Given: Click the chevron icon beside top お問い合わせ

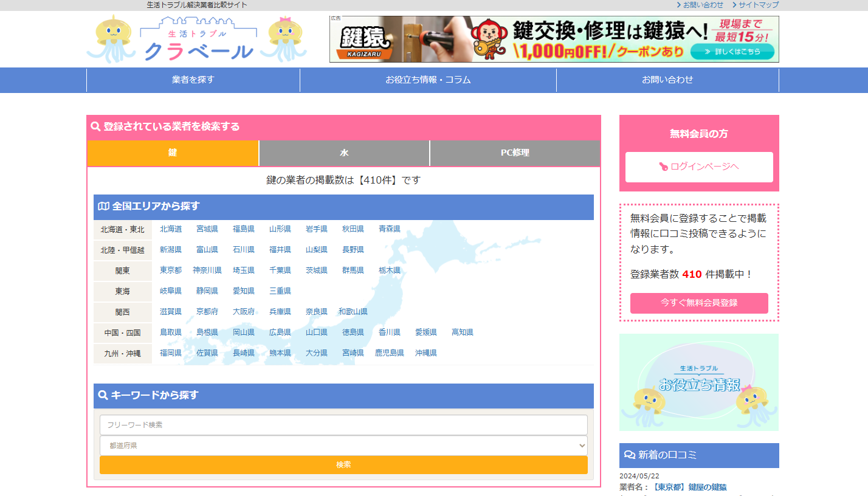Looking at the screenshot, I should coord(679,5).
